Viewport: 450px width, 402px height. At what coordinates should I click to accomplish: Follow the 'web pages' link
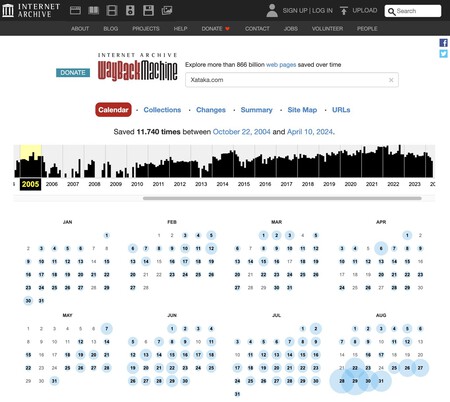pos(281,65)
